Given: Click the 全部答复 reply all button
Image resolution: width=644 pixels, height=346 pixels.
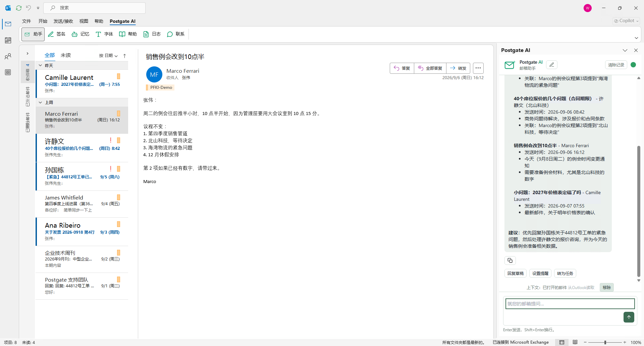Looking at the screenshot, I should (x=430, y=68).
